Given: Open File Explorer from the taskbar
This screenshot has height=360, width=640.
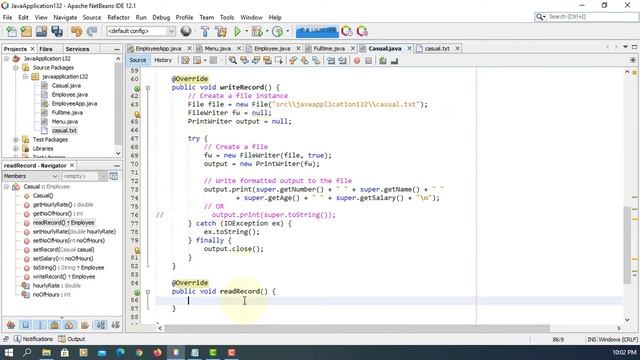Looking at the screenshot, I should click(46, 352).
